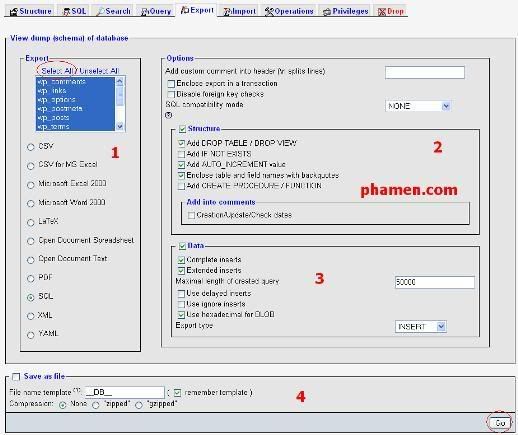This screenshot has width=518, height=435.
Task: Click the Select All link
Action: pyautogui.click(x=57, y=71)
